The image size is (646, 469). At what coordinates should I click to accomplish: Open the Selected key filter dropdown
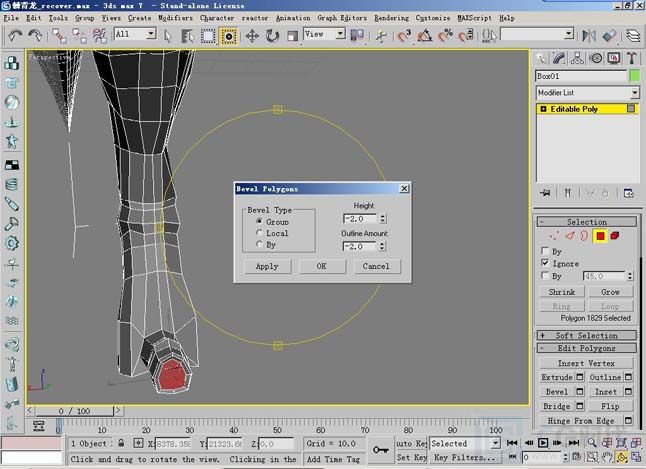(x=496, y=443)
